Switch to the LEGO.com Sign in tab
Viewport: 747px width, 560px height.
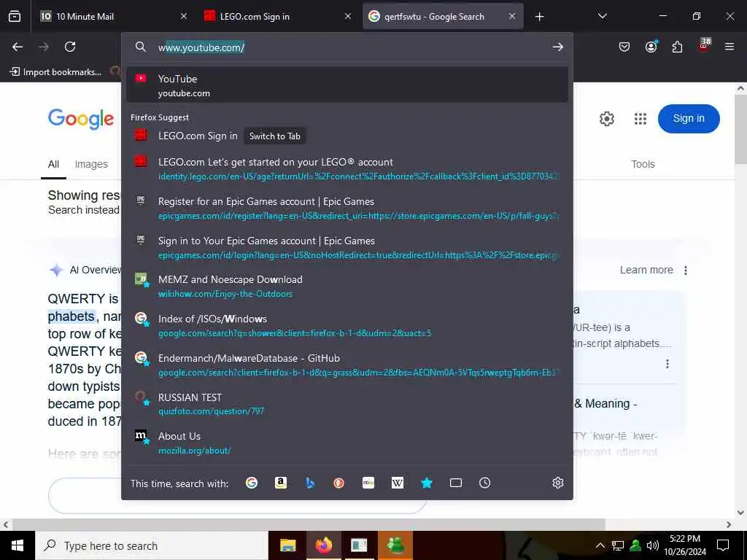(277, 16)
